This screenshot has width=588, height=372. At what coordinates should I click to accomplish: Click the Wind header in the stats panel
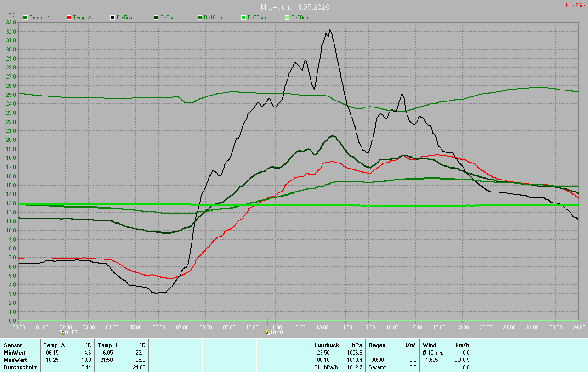pyautogui.click(x=429, y=345)
